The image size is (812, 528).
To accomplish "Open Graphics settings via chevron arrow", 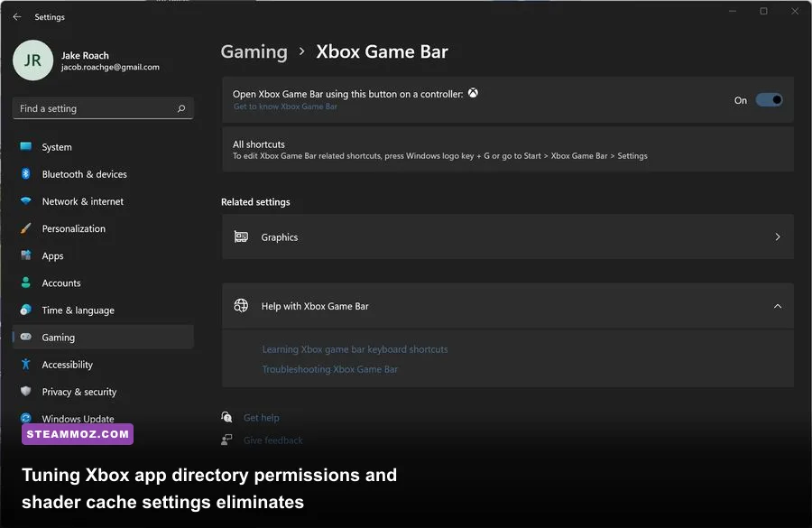I will (778, 236).
